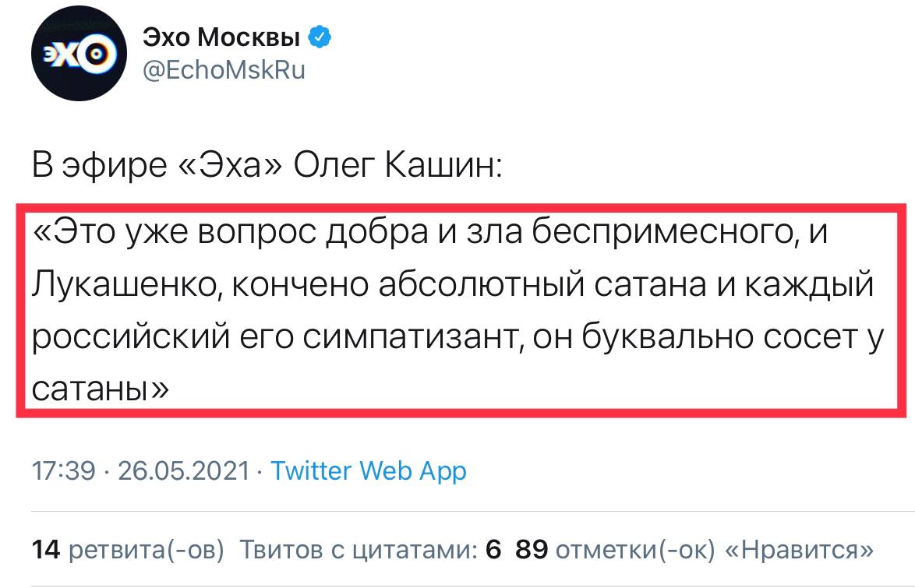Open the Twitter Web App source link
This screenshot has width=915, height=588.
(x=368, y=471)
